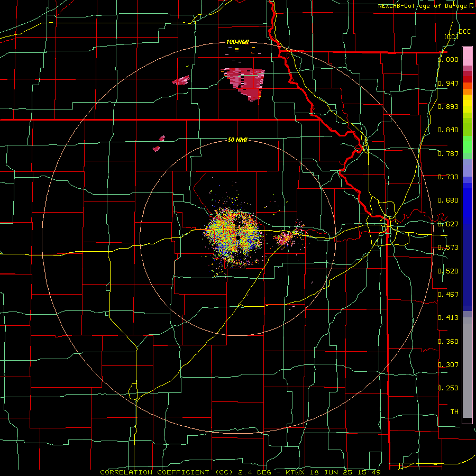Pick the lavender segment of color scale
This screenshot has height=476, width=476.
click(x=467, y=168)
